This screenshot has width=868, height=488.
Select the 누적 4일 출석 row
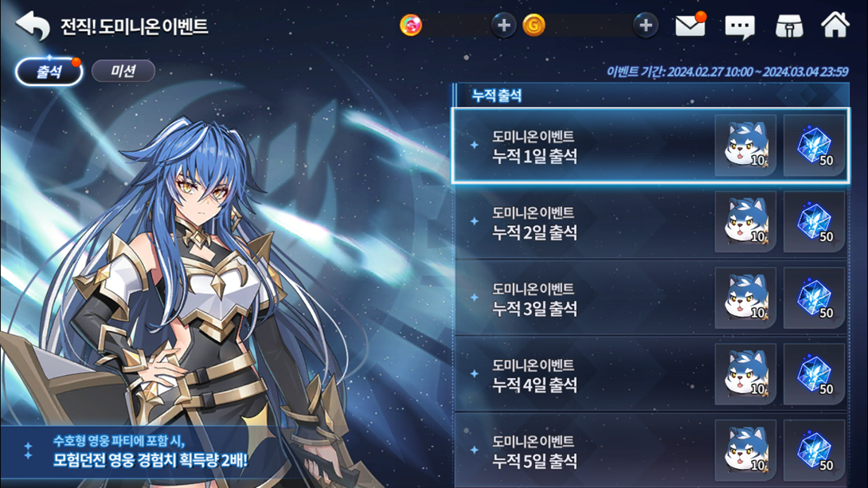tap(651, 375)
